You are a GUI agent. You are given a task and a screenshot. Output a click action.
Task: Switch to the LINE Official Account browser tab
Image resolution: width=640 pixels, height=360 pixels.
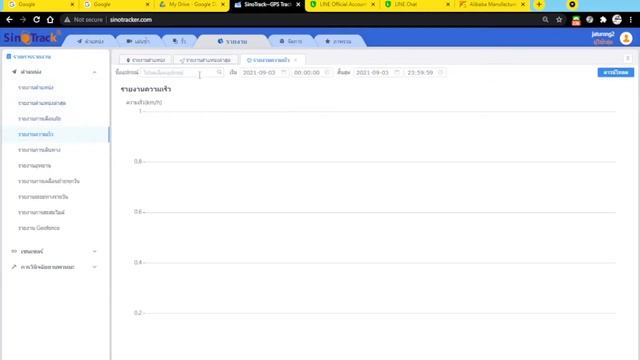coord(342,4)
